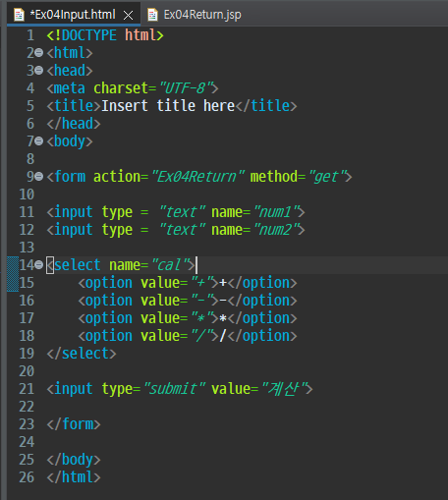The height and width of the screenshot is (500, 448).
Task: Click the method value "get"
Action: (327, 177)
